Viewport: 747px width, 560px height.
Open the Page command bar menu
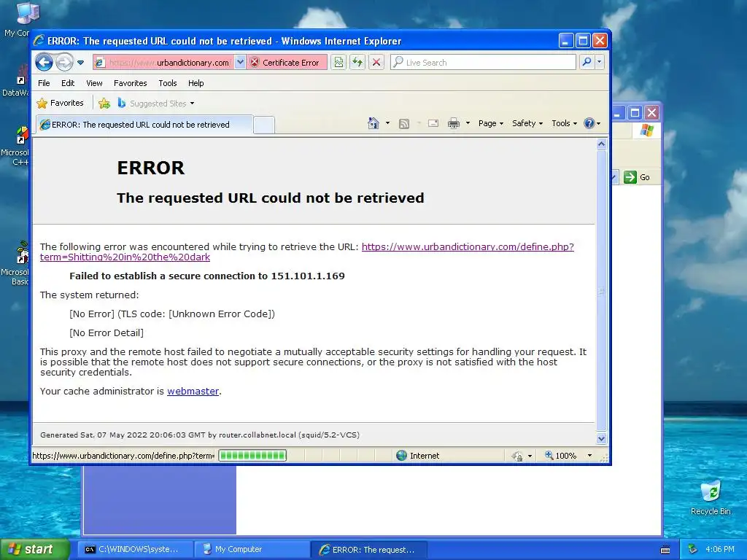click(x=491, y=123)
